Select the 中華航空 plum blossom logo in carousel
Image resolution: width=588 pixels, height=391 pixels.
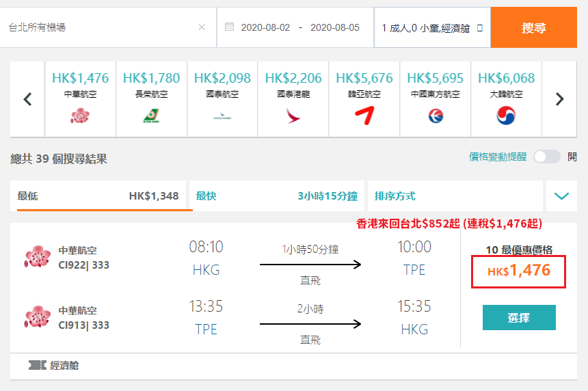[80, 116]
